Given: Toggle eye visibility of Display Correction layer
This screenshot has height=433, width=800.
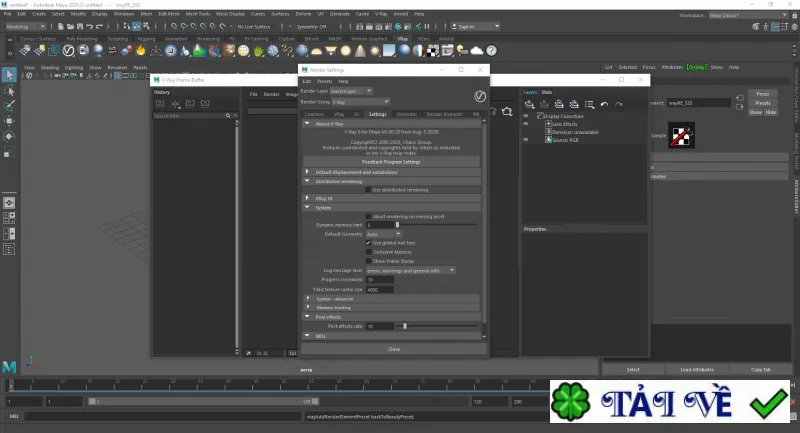Looking at the screenshot, I should 526,116.
